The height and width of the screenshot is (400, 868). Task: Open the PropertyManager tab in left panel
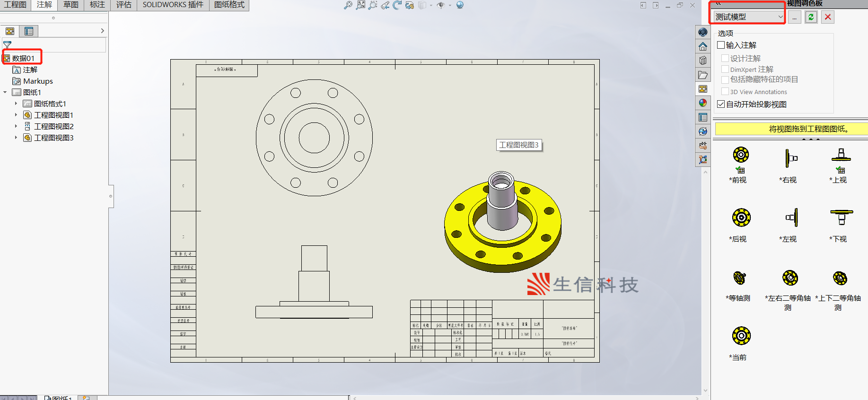pyautogui.click(x=29, y=31)
